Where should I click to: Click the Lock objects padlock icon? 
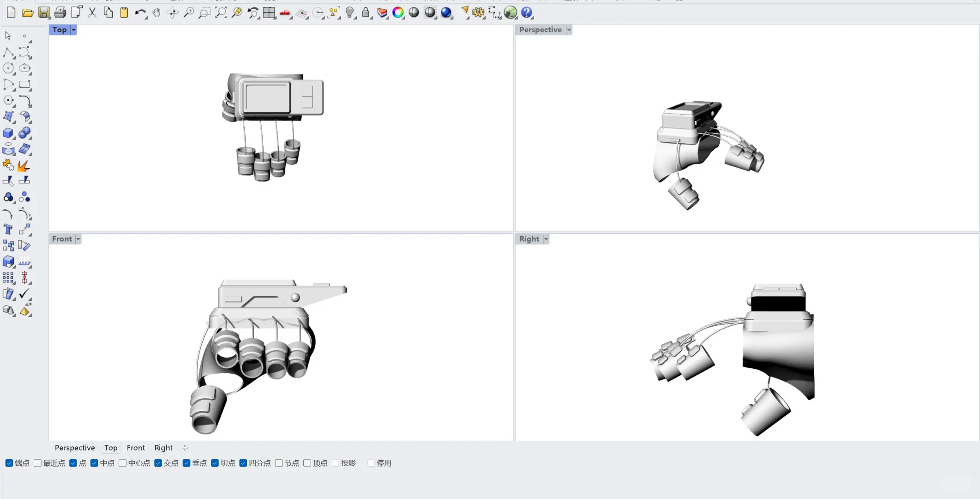(366, 12)
